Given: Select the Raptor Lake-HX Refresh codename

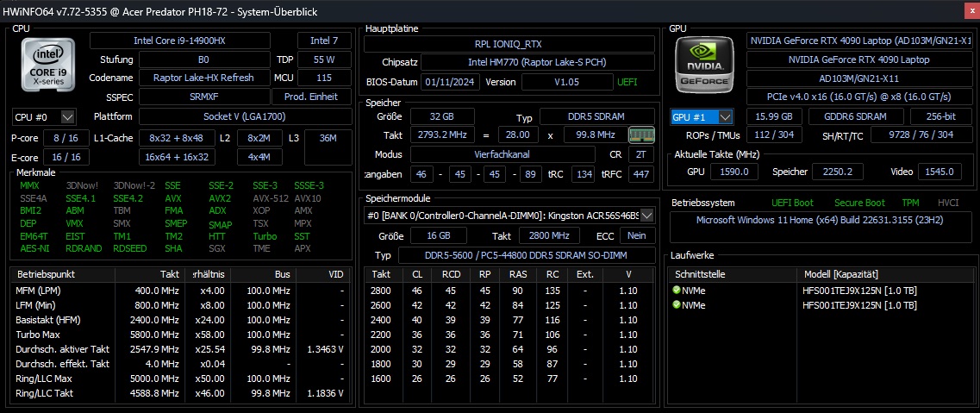Looking at the screenshot, I should click(203, 78).
